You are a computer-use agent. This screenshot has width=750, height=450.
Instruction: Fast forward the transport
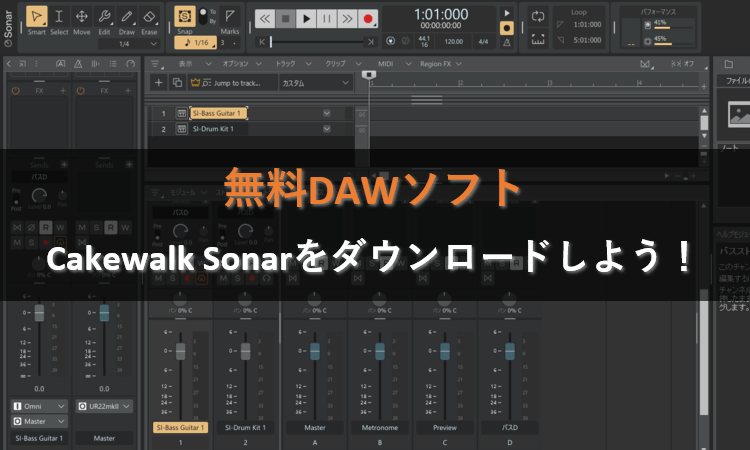[x=347, y=19]
